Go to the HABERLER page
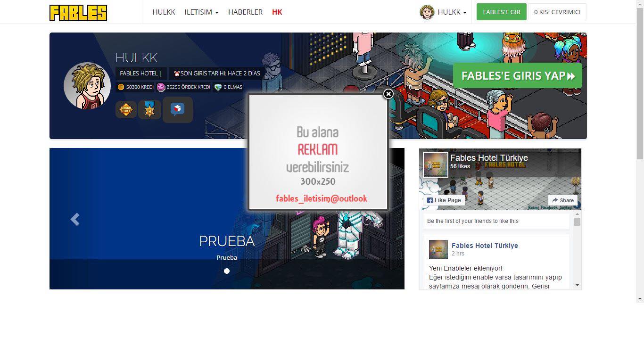 click(245, 12)
